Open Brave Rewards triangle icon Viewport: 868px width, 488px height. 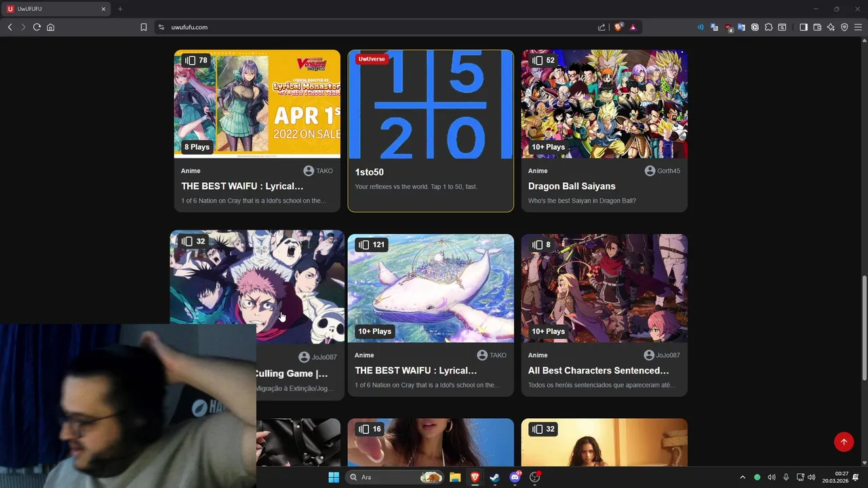coord(633,27)
